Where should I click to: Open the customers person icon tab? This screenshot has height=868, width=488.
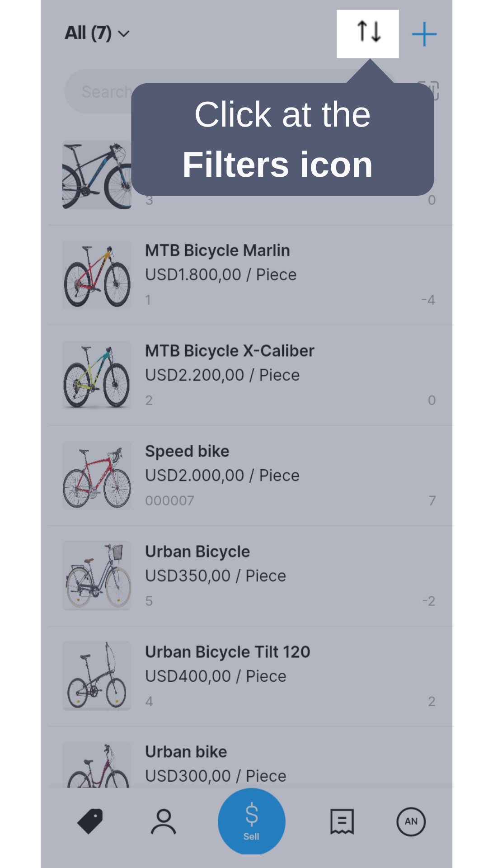pos(163,821)
